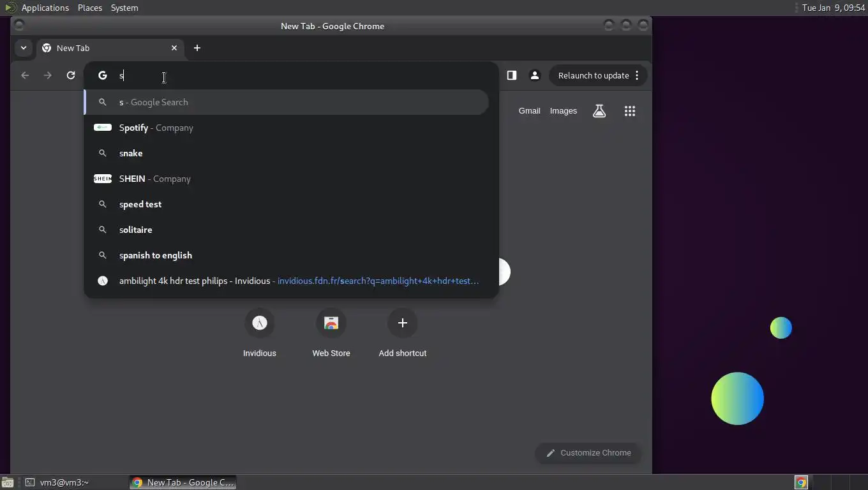Click the Customize Chrome button
The width and height of the screenshot is (868, 490).
pyautogui.click(x=588, y=453)
